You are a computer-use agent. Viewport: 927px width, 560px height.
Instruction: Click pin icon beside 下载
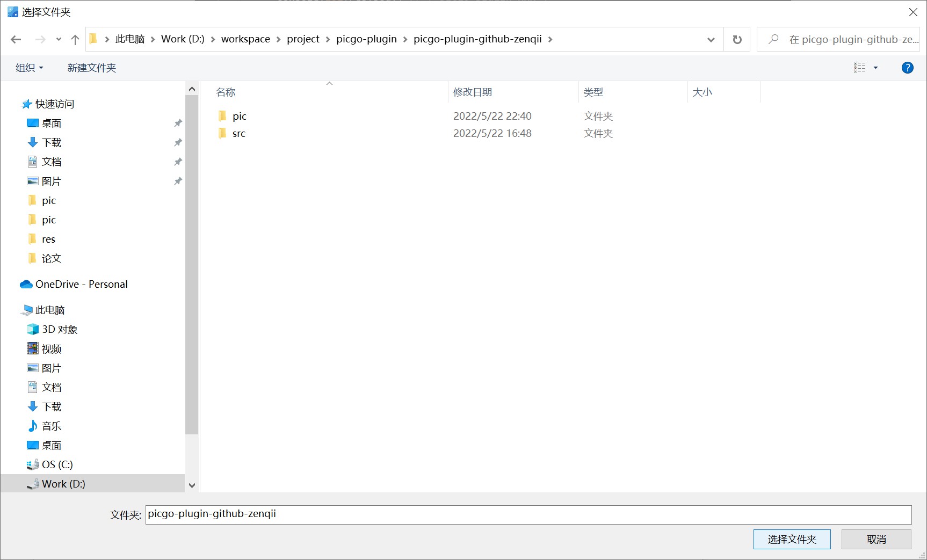pos(178,142)
